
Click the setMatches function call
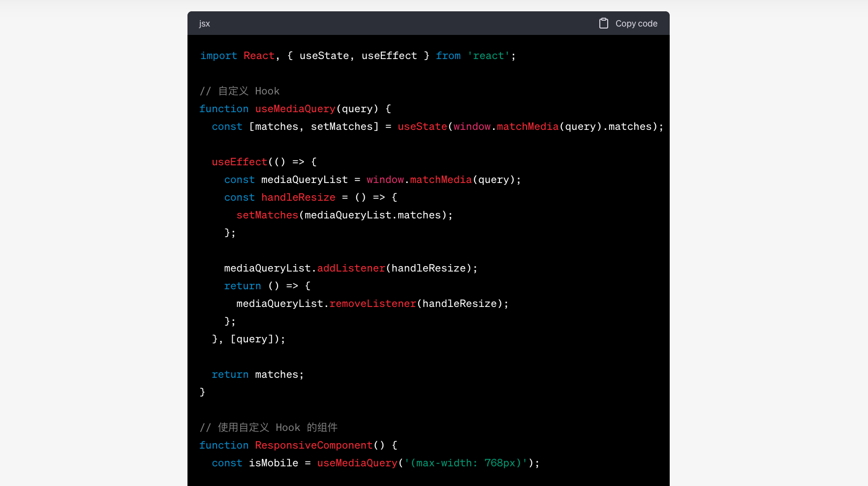coord(267,215)
